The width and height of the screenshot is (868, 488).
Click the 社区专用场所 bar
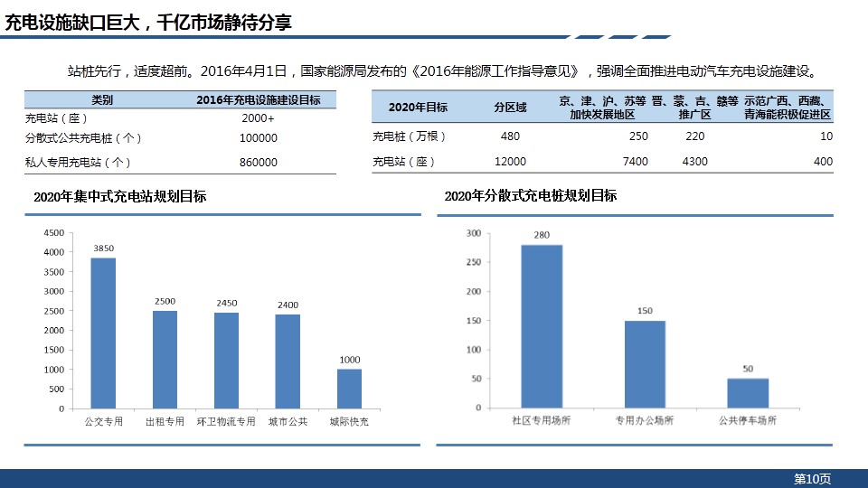point(542,326)
